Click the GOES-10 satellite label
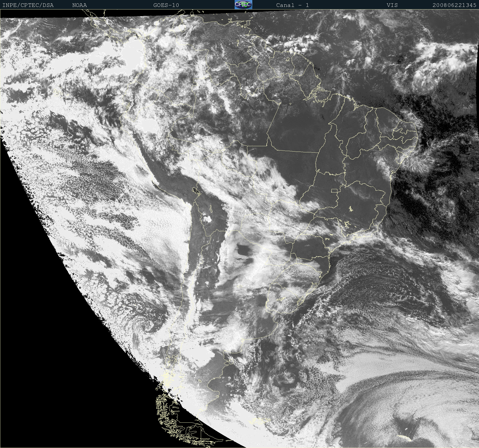479x448 pixels. (166, 5)
